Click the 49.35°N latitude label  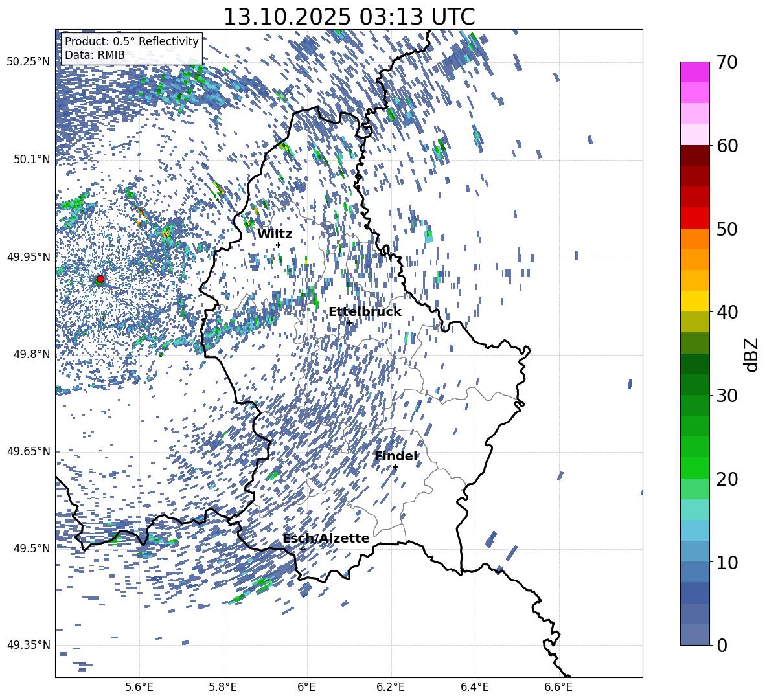tap(29, 645)
